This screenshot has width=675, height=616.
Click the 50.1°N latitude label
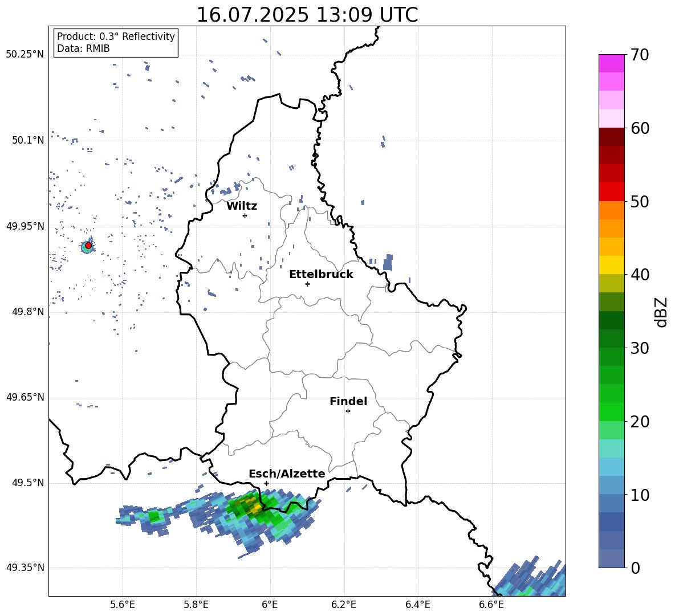pos(28,141)
